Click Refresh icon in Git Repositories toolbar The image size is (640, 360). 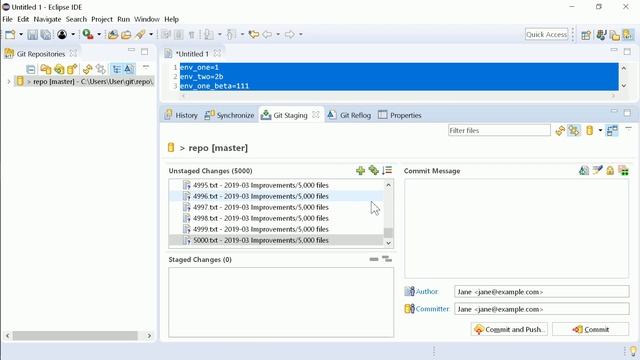[x=87, y=69]
